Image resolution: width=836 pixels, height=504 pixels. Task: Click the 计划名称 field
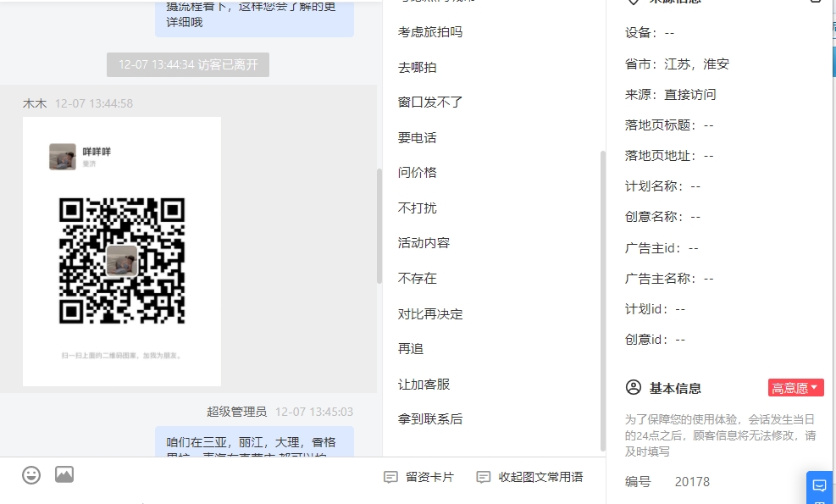point(662,186)
